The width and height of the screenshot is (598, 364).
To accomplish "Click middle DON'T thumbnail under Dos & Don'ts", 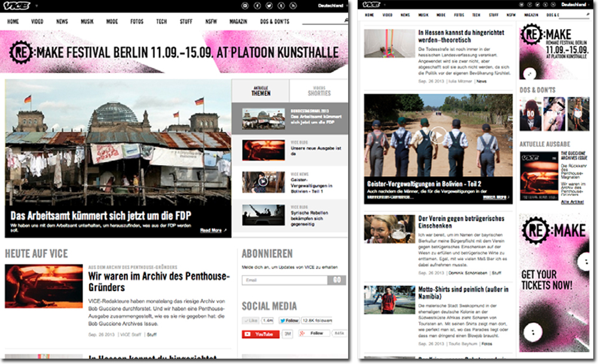I will [554, 114].
